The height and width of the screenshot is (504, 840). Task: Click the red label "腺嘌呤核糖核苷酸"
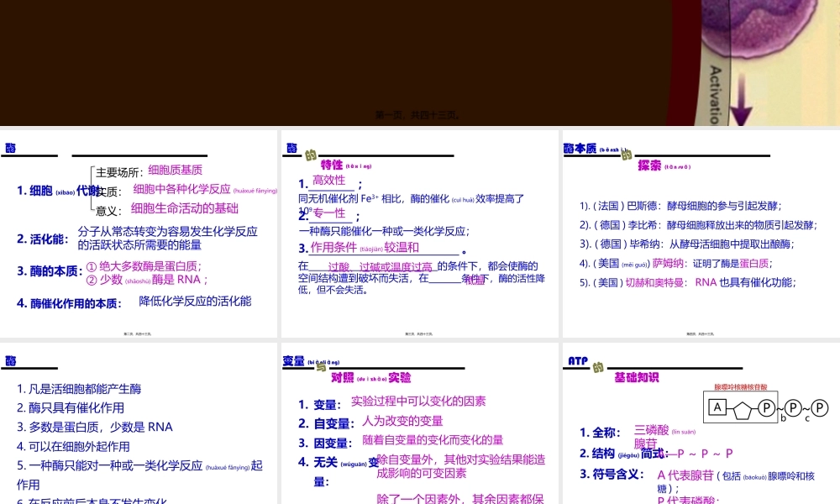pyautogui.click(x=740, y=388)
